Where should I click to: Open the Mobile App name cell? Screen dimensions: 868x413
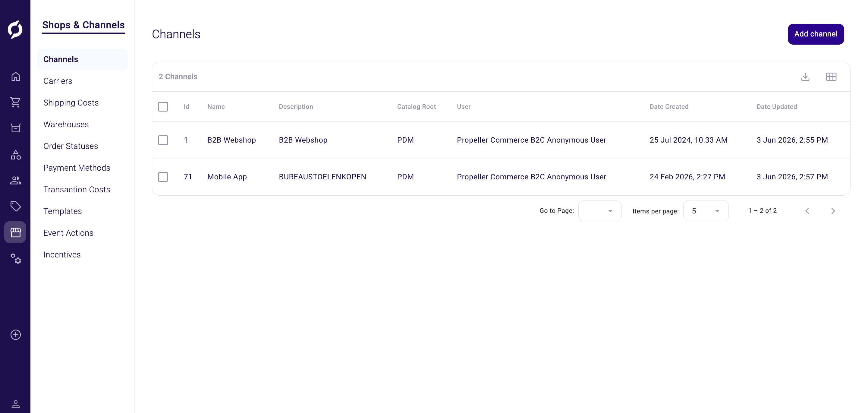coord(227,177)
